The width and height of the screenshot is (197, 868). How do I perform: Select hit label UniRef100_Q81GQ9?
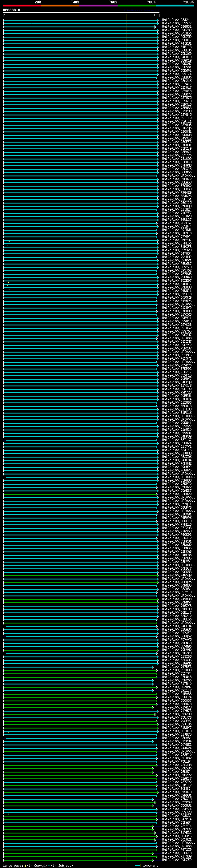click(177, 159)
